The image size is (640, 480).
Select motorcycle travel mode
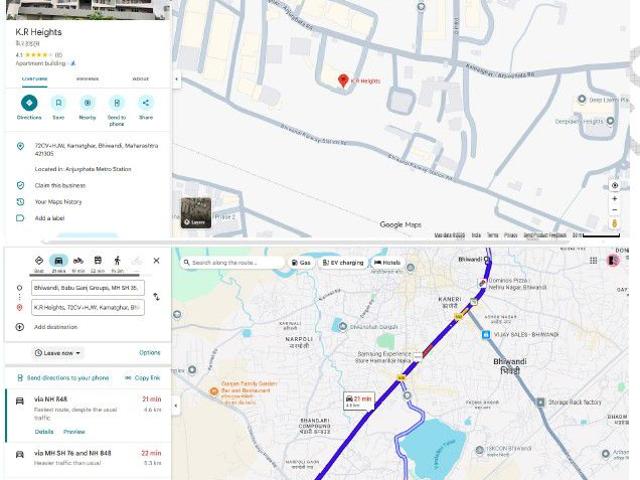click(78, 263)
